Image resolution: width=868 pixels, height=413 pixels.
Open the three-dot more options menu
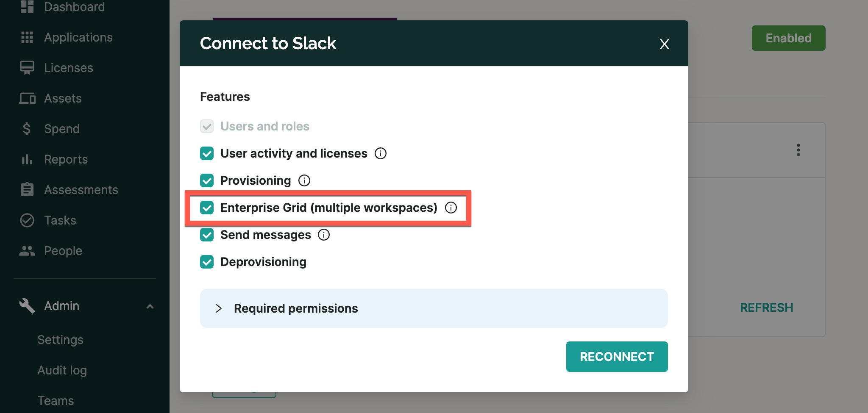coord(798,150)
